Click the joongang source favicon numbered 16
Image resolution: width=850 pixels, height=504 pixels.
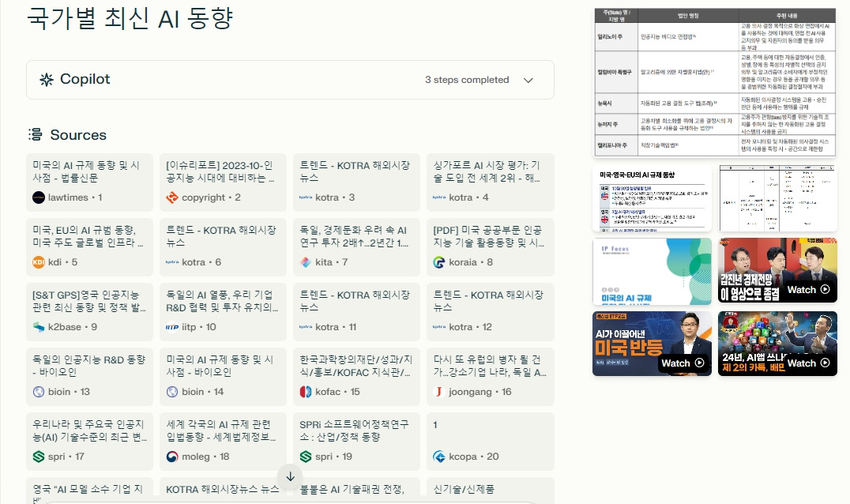point(439,392)
